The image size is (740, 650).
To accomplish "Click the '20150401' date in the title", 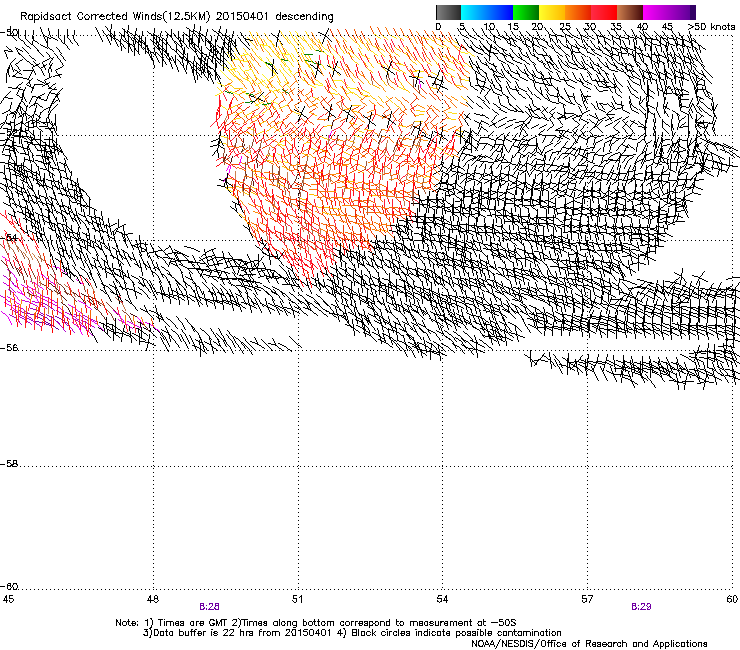I will [242, 16].
